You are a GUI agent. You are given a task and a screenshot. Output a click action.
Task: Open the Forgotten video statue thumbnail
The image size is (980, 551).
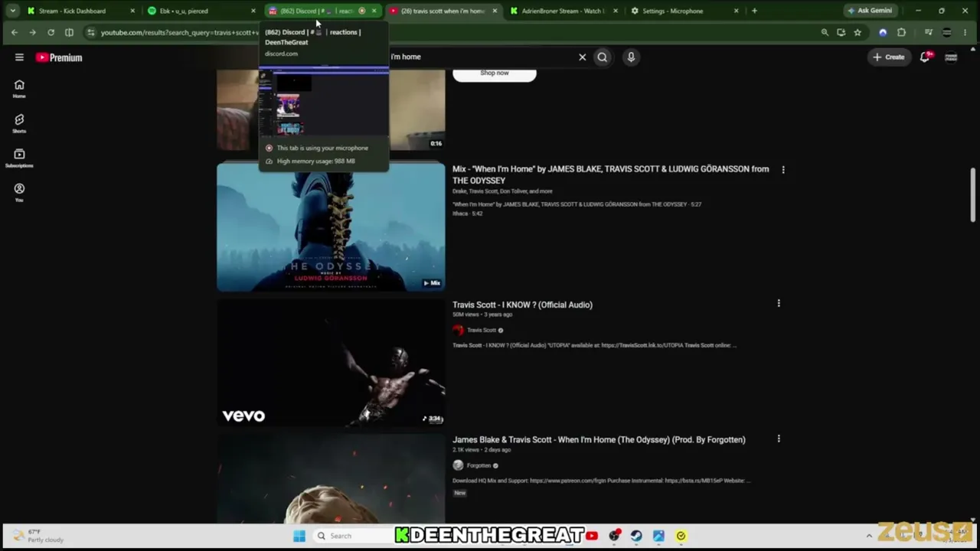coord(331,479)
